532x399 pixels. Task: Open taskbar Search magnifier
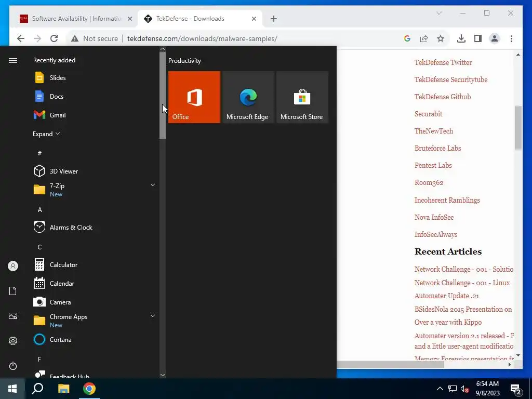[37, 389]
